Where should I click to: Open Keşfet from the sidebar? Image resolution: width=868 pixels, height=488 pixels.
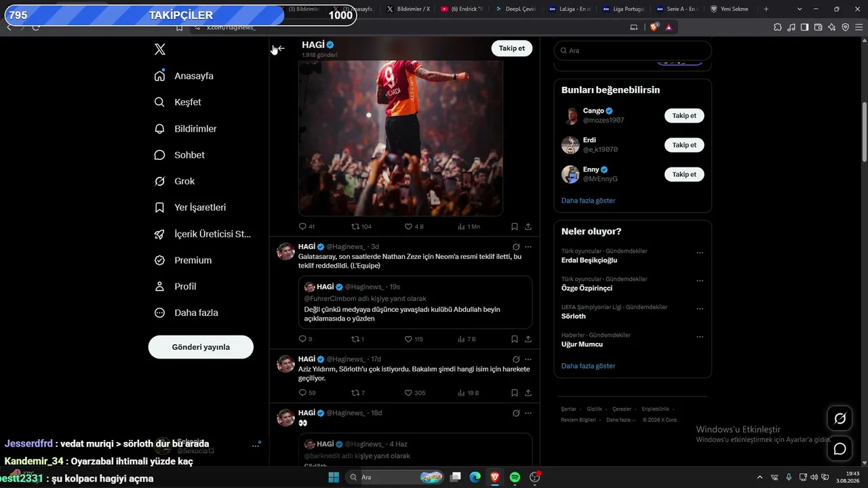pyautogui.click(x=178, y=102)
